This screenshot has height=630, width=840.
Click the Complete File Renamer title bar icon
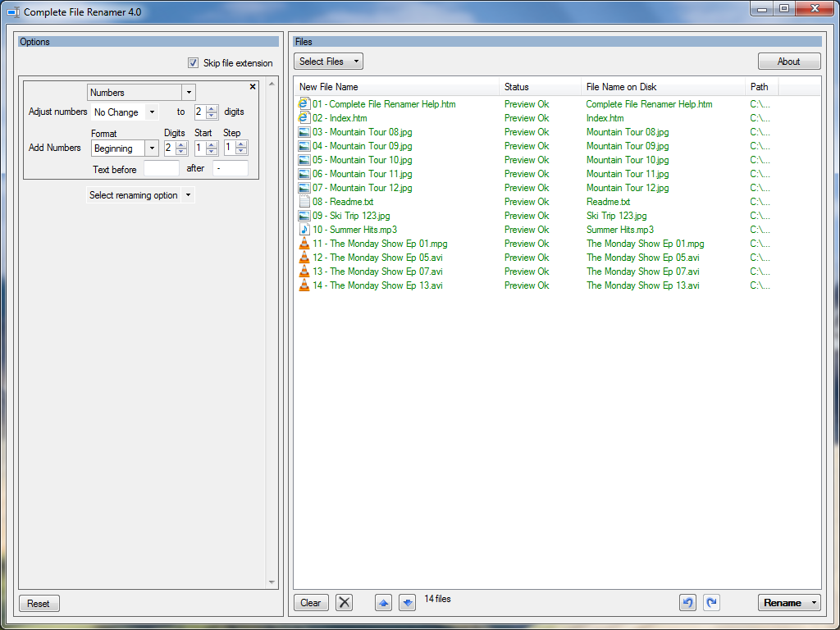(x=13, y=11)
